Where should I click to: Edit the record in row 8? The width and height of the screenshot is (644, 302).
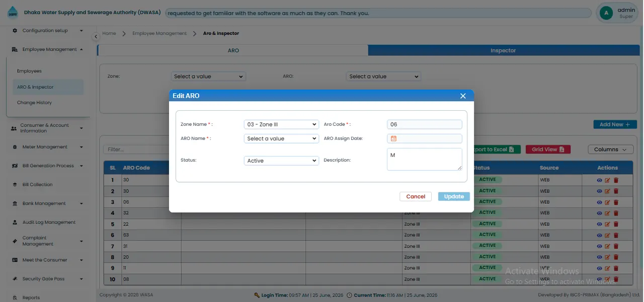coord(607,257)
